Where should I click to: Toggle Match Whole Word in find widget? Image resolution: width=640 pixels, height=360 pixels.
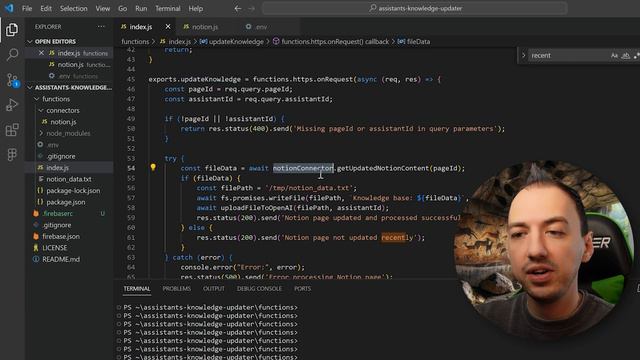626,56
